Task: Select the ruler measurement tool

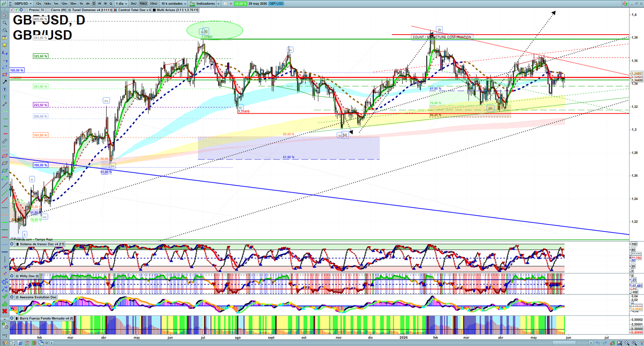Action: (5, 141)
